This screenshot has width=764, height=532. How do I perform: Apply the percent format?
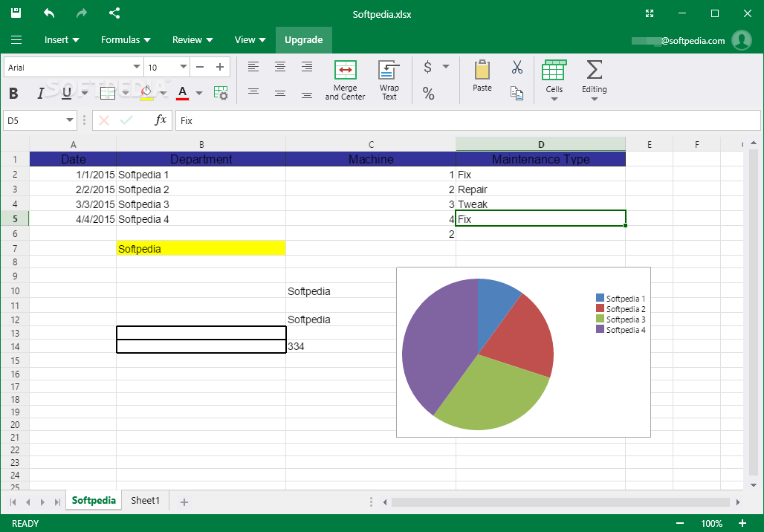pyautogui.click(x=428, y=93)
